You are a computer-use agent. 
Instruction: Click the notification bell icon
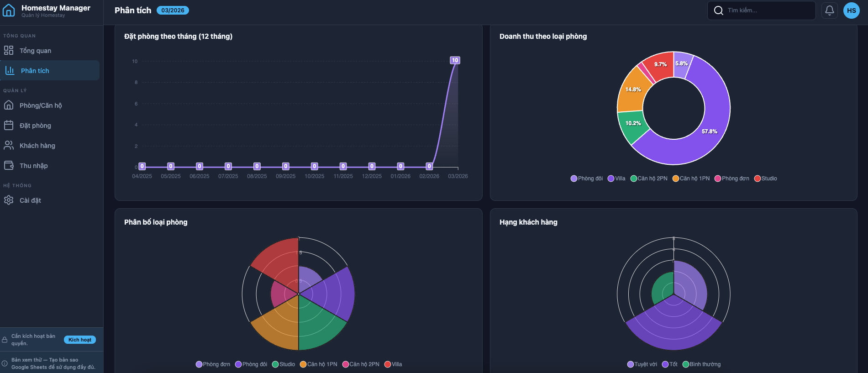click(x=829, y=11)
